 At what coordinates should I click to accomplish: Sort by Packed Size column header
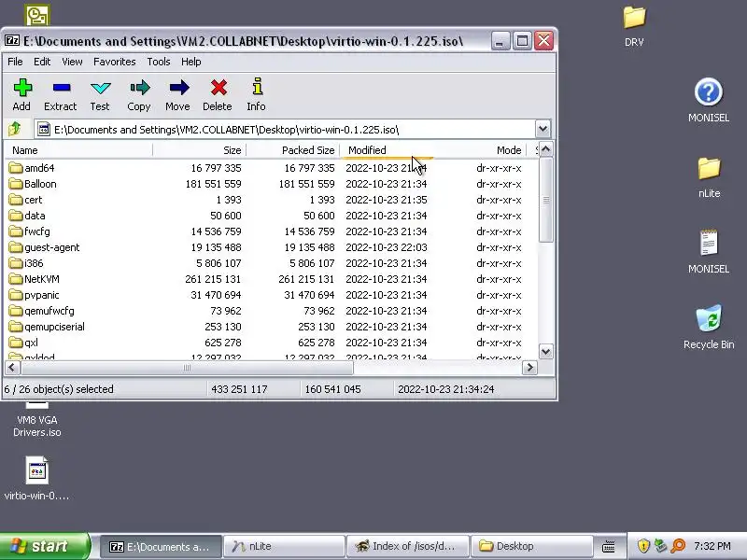tap(292, 150)
